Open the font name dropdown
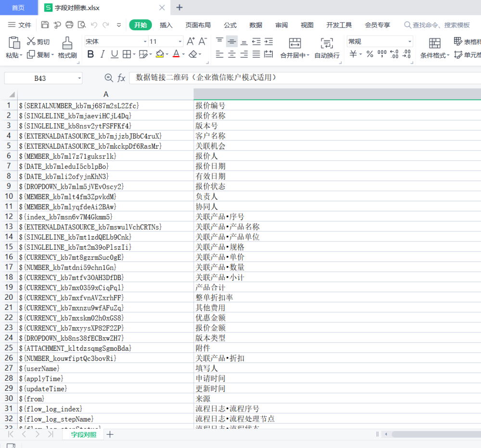Screen dimensions: 481x448 point(145,41)
